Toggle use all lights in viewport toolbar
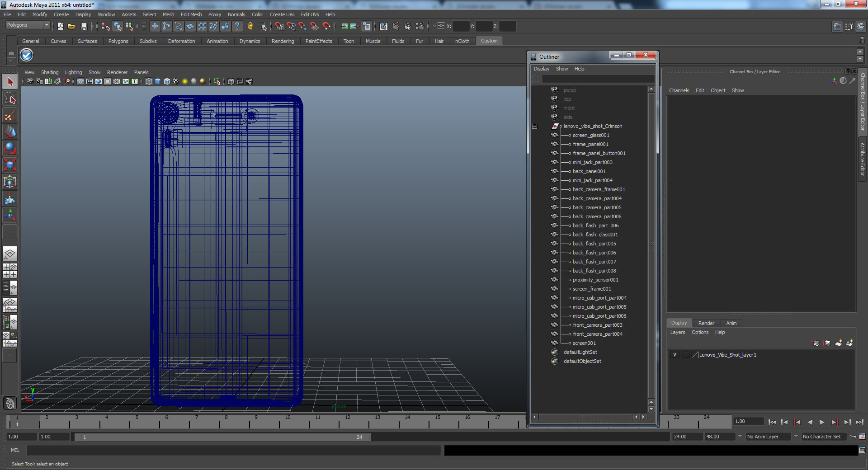 [x=185, y=81]
